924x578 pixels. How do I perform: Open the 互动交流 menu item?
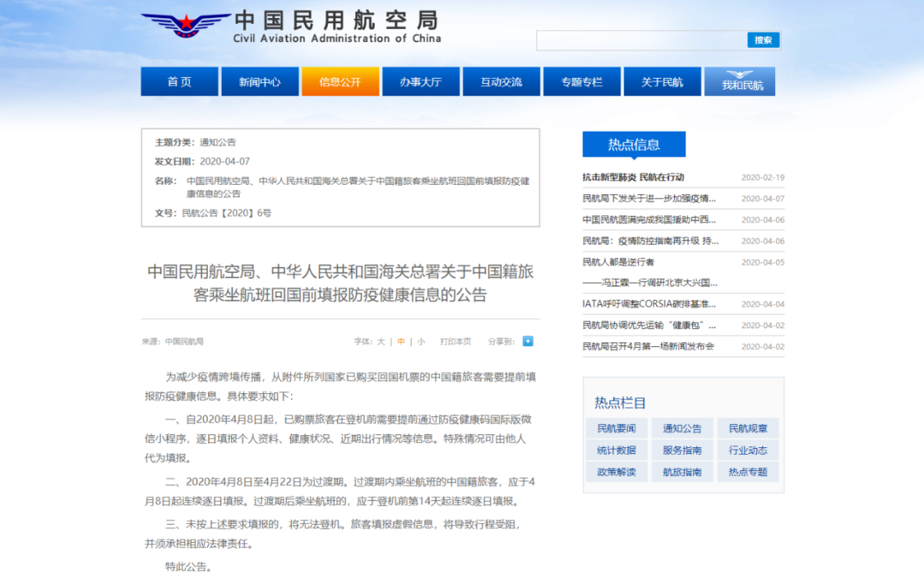[500, 82]
